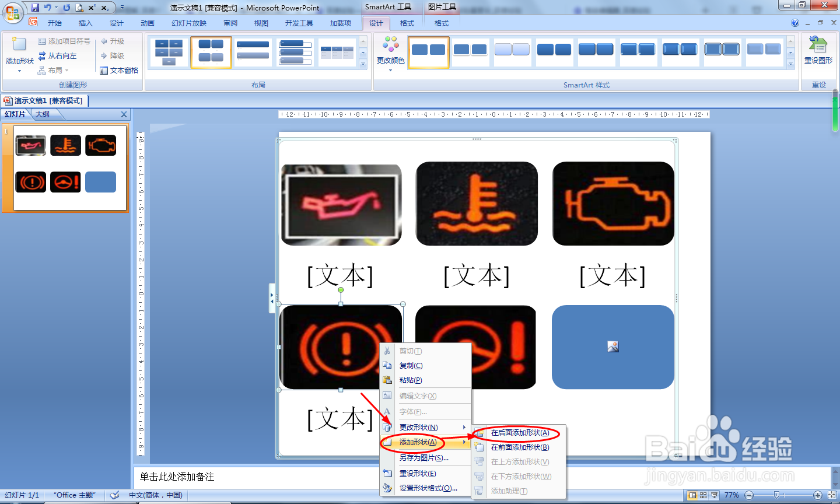The width and height of the screenshot is (840, 504).
Task: Choose 在前面添加形状(B) from submenu
Action: pos(519,447)
